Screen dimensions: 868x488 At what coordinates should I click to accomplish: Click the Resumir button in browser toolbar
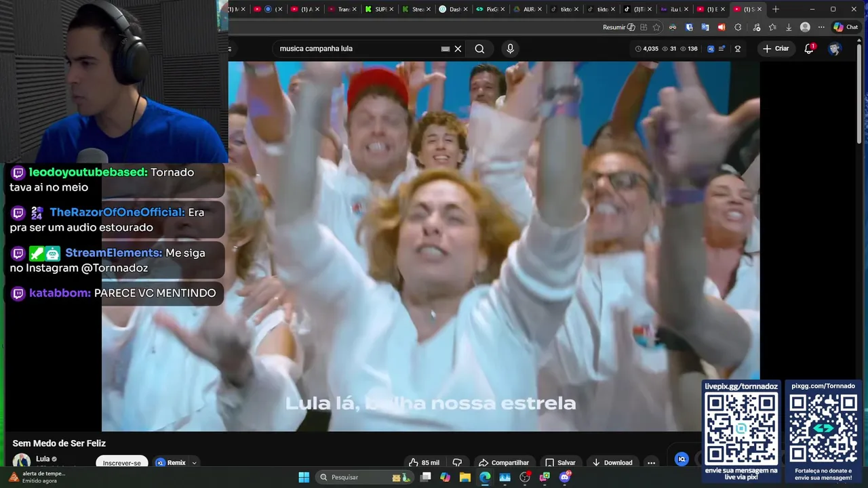618,27
